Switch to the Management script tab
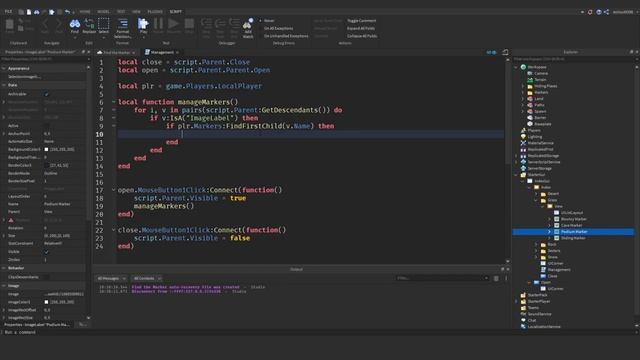This screenshot has width=640, height=360. click(x=162, y=52)
